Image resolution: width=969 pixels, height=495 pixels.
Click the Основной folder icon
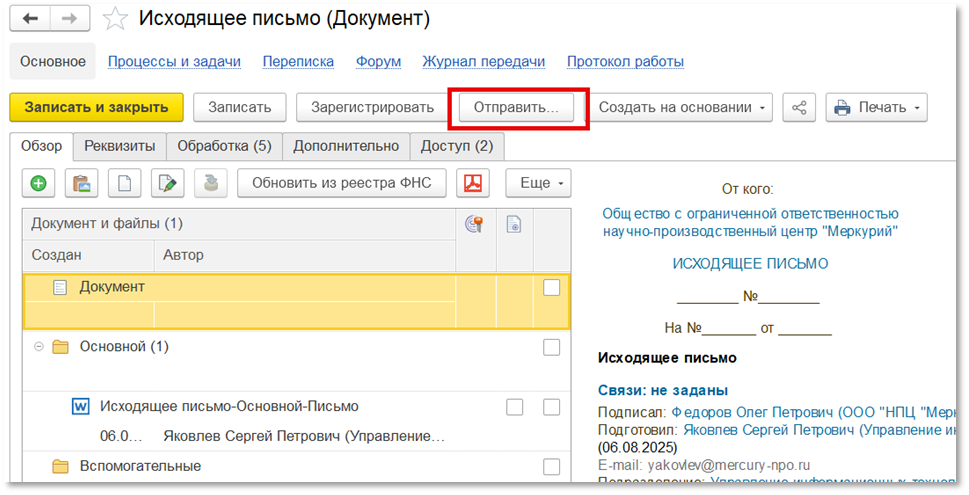[x=60, y=347]
